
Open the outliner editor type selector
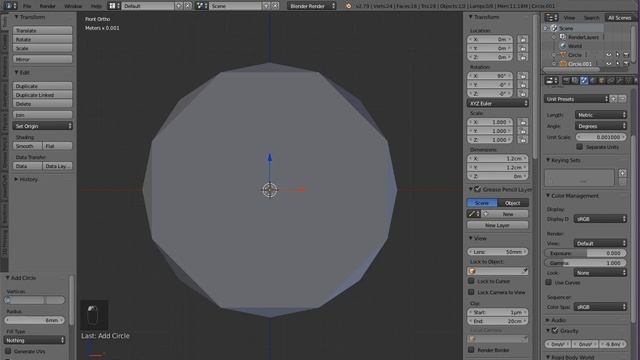coord(551,18)
